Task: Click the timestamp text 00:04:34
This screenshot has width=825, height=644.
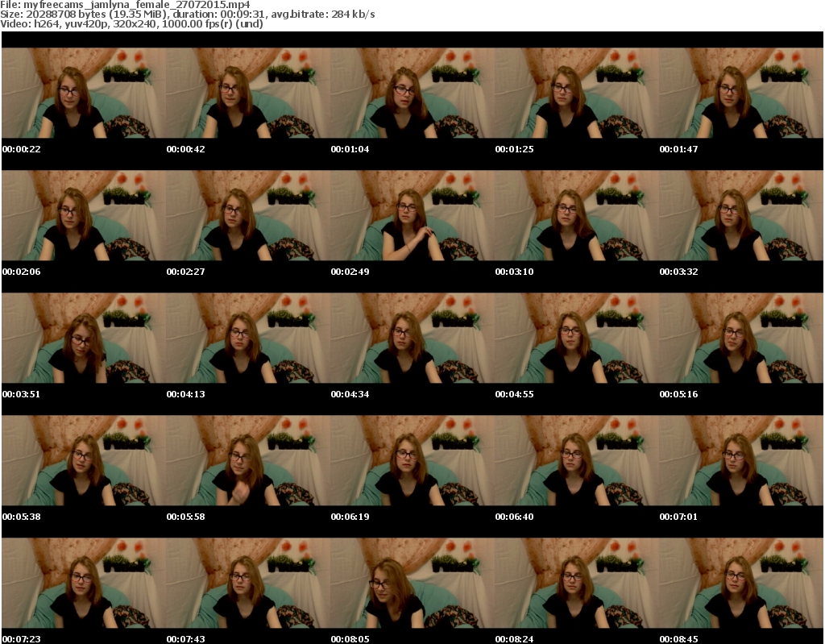Action: coord(350,394)
